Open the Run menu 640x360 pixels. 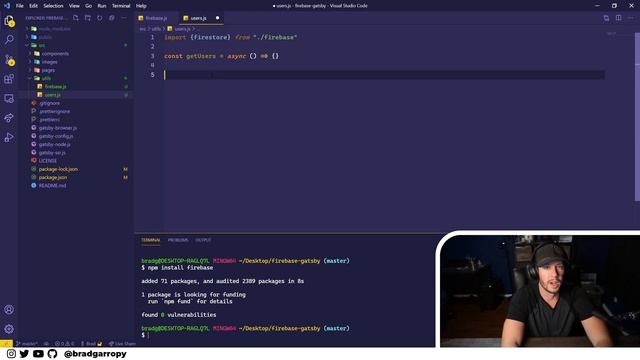102,6
